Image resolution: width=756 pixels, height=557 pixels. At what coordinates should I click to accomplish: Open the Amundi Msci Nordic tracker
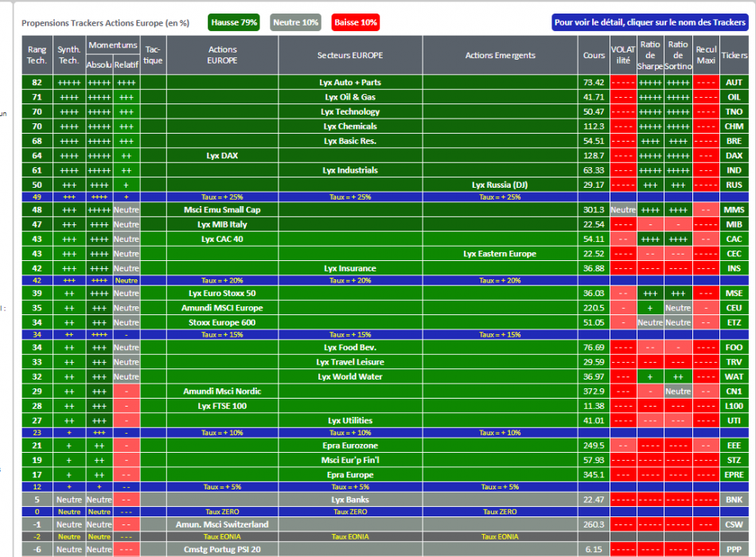tap(222, 391)
